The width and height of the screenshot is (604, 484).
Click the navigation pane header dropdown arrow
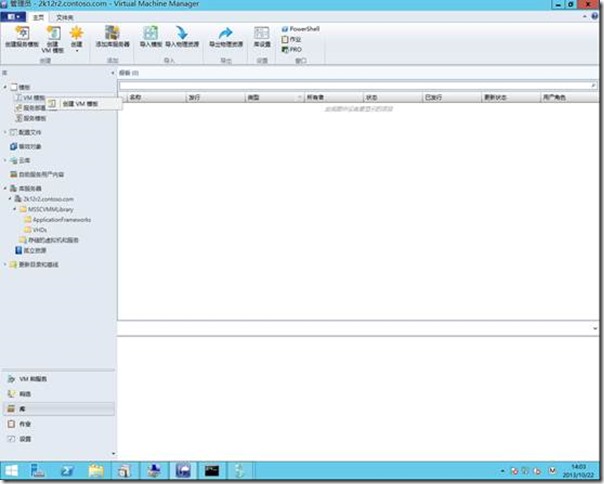point(113,73)
